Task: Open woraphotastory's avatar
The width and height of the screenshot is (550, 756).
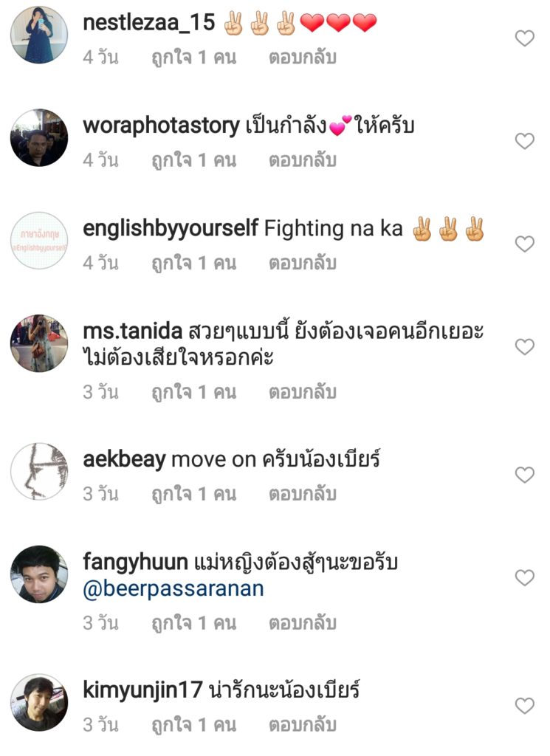Action: pos(39,137)
